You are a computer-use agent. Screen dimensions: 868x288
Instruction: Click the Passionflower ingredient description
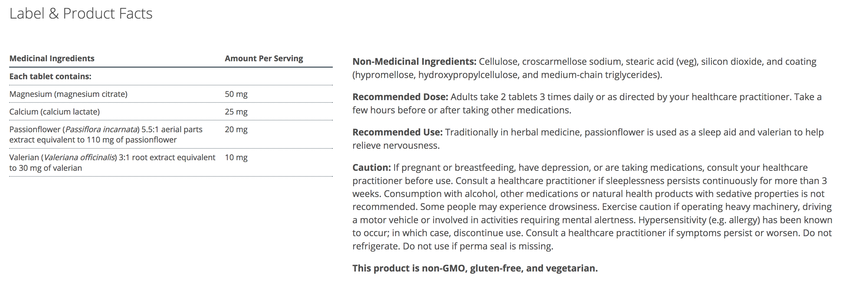pos(106,135)
